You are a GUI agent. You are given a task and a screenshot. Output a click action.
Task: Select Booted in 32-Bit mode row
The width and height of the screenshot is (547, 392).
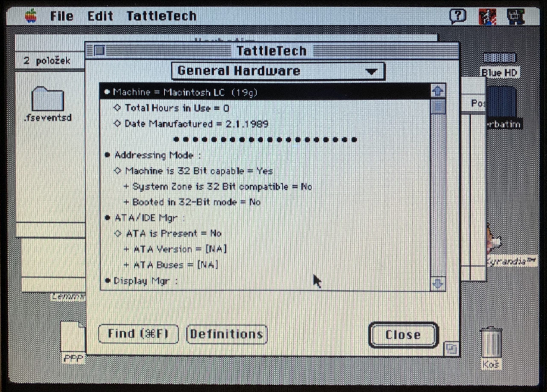pos(265,202)
